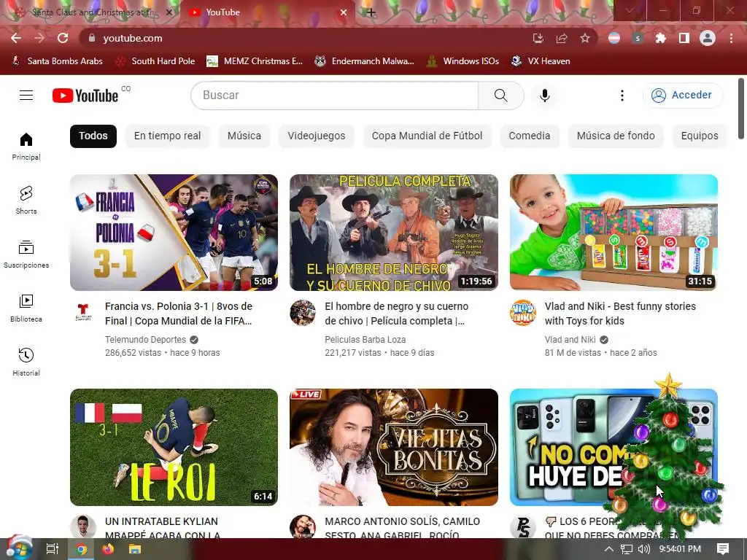Click the Buscar search field
Screen dimensions: 747x560
(x=334, y=96)
